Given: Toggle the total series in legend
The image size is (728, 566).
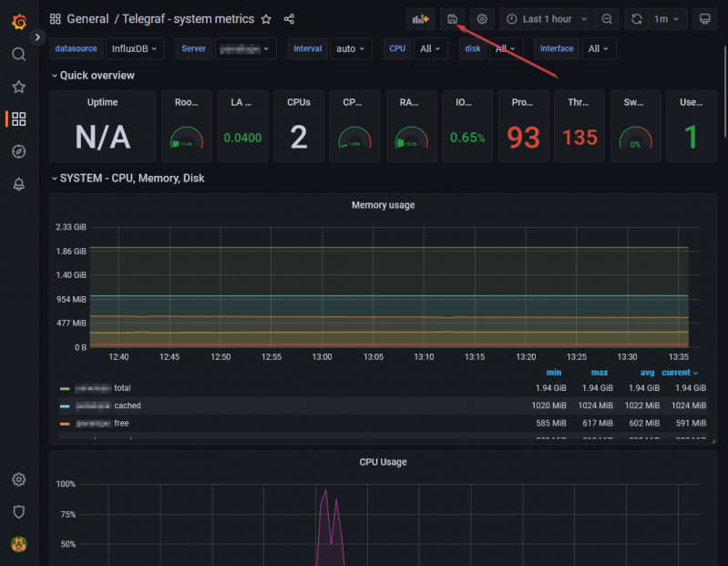Looking at the screenshot, I should (x=121, y=388).
